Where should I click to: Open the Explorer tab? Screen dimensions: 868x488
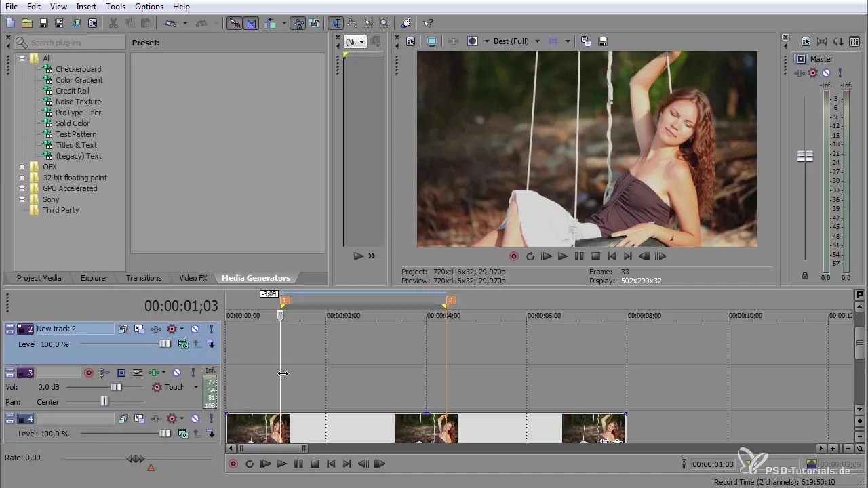tap(94, 278)
